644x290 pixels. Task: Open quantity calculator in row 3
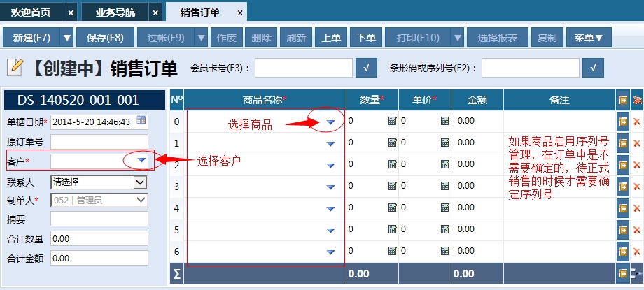click(392, 186)
